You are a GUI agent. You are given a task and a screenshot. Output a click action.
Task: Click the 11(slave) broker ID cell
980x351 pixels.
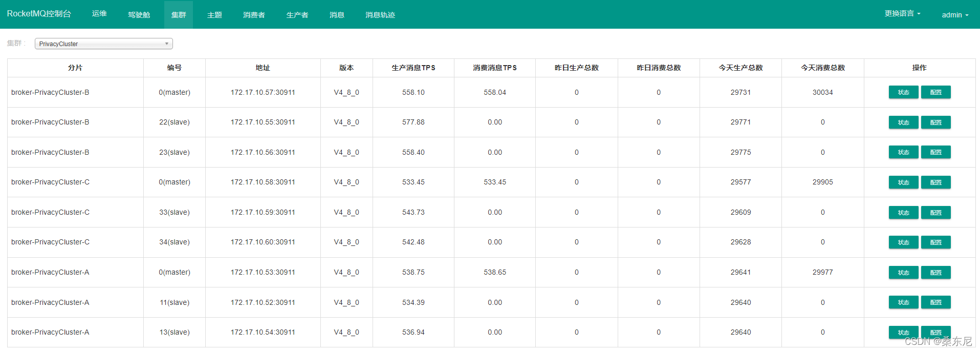(x=175, y=302)
